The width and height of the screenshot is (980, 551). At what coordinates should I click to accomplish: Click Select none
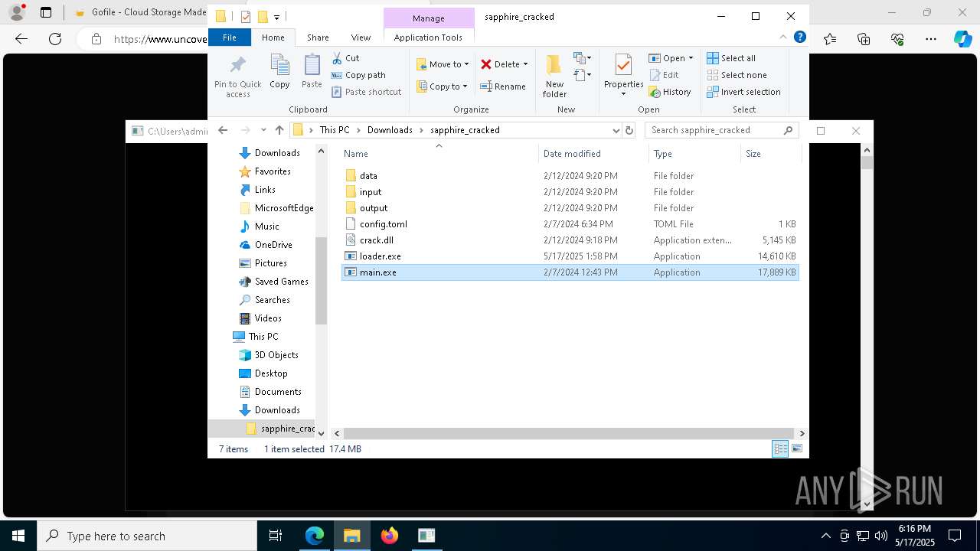[737, 75]
